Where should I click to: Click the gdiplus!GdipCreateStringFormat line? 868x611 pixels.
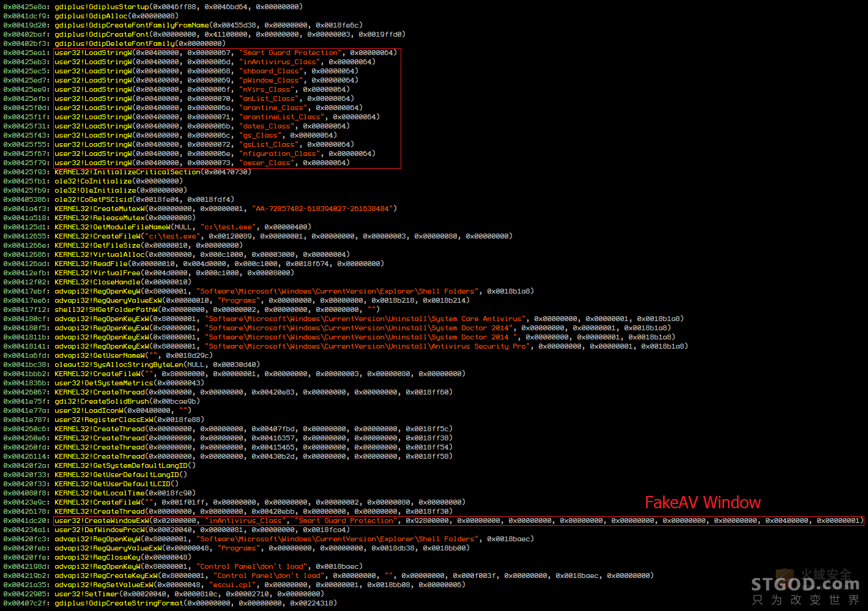(170, 603)
